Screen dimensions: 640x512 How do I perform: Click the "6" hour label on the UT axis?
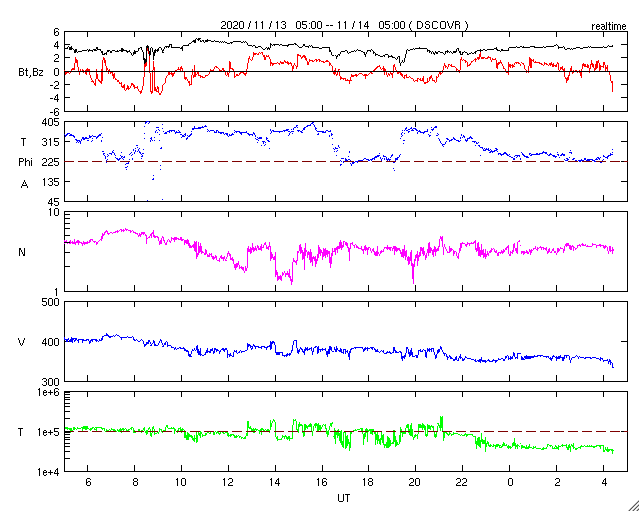[x=87, y=482]
